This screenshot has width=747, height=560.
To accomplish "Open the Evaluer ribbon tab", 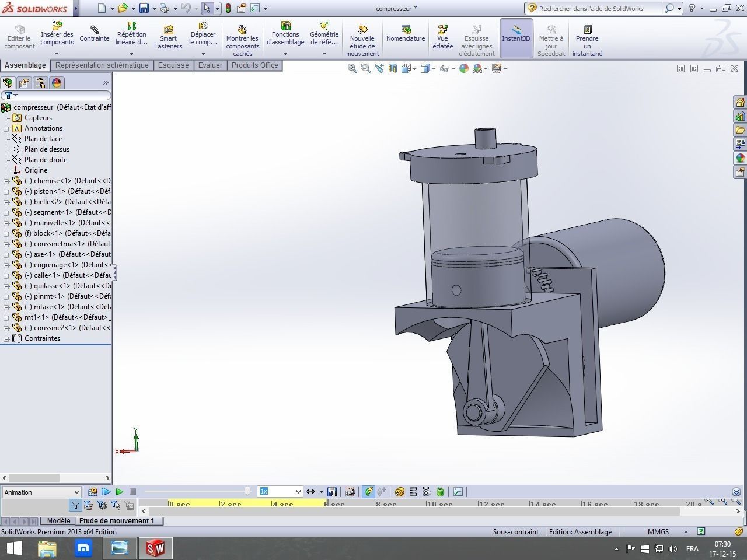I will click(210, 65).
